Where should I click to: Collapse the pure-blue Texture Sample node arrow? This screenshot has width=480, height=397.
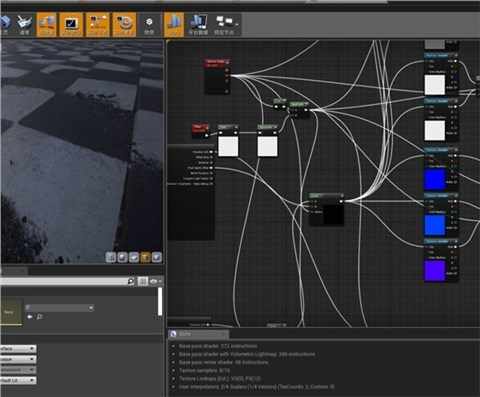(x=456, y=150)
